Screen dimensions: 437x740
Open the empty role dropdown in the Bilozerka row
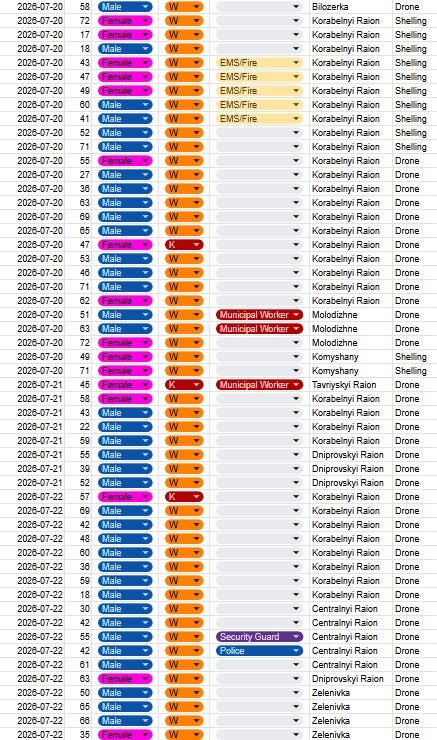[259, 7]
